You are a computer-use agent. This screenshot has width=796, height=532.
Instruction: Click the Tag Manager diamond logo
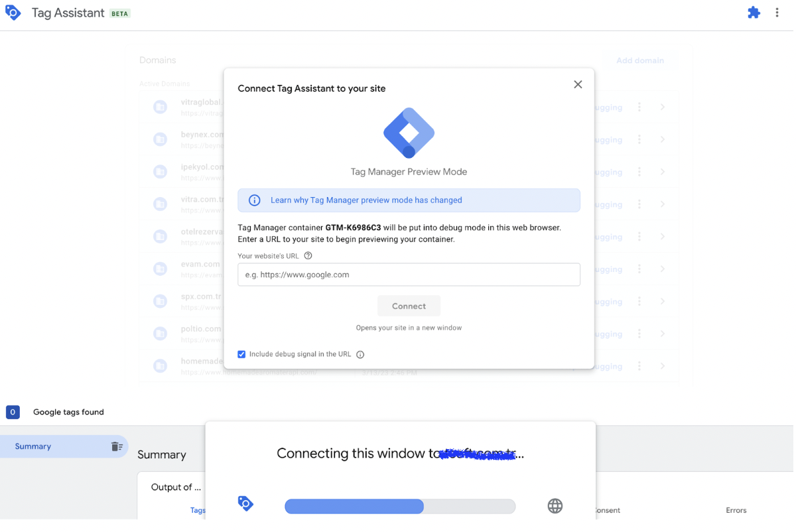point(409,133)
